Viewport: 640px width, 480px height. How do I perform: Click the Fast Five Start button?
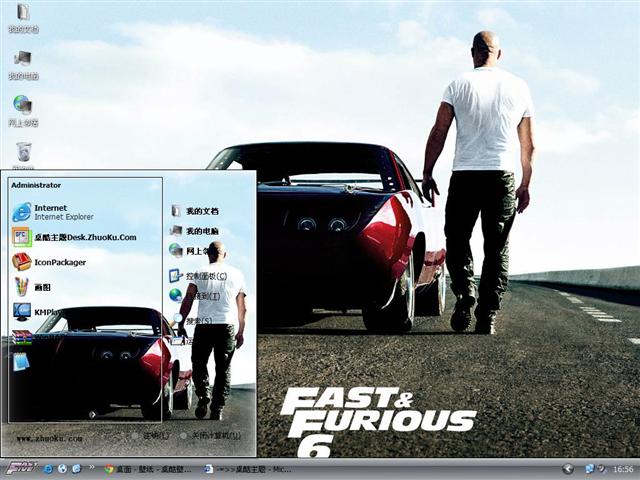[21, 468]
